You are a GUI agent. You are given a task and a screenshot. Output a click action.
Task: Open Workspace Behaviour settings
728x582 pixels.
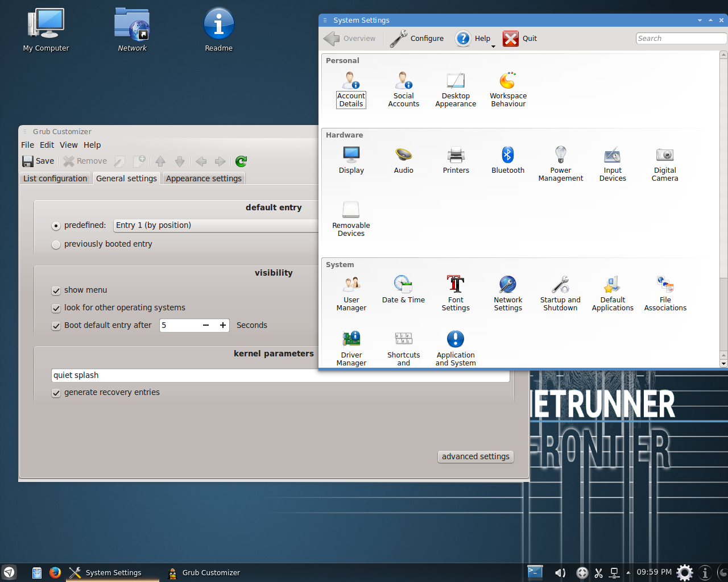pyautogui.click(x=508, y=90)
